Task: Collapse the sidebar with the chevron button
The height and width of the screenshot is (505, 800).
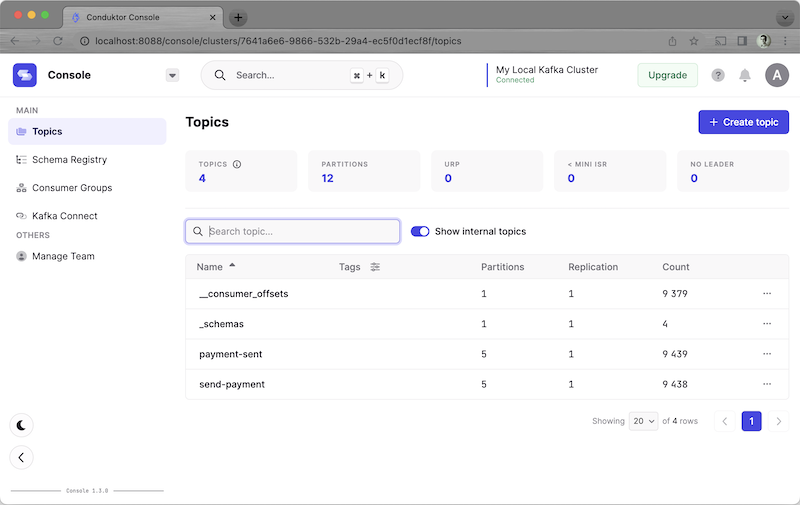Action: click(x=21, y=458)
